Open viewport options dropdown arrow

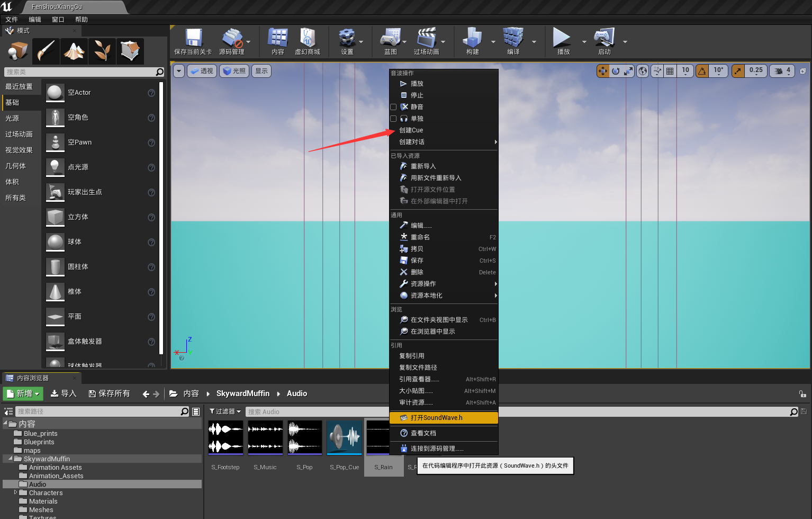pyautogui.click(x=179, y=71)
